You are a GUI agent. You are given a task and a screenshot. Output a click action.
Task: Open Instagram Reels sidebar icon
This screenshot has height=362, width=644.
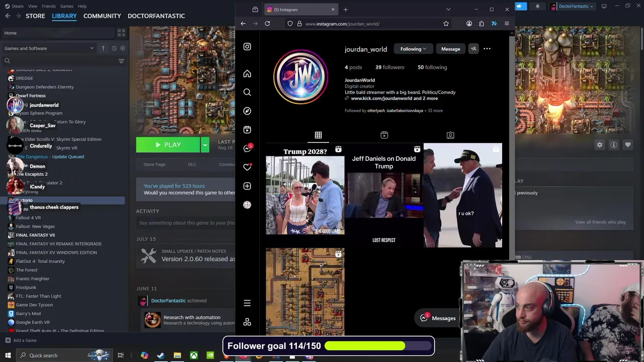(x=247, y=130)
